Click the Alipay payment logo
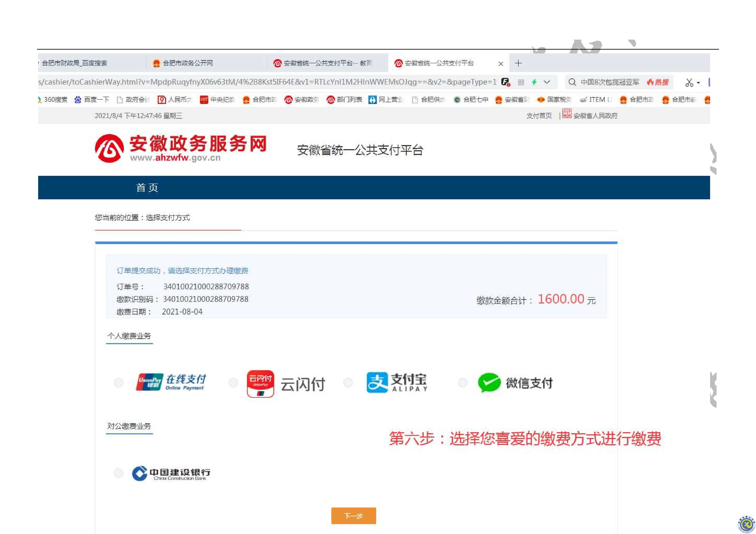This screenshot has width=756, height=534. tap(397, 382)
